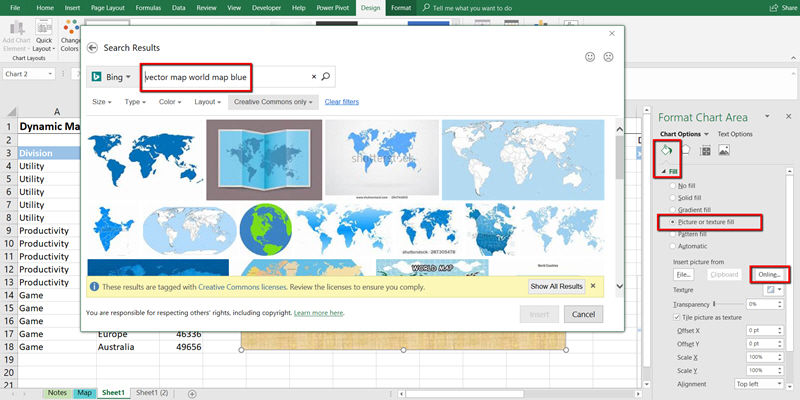Select the solid blue world map thumbnail
Screen dimensions: 800x400
(x=143, y=158)
